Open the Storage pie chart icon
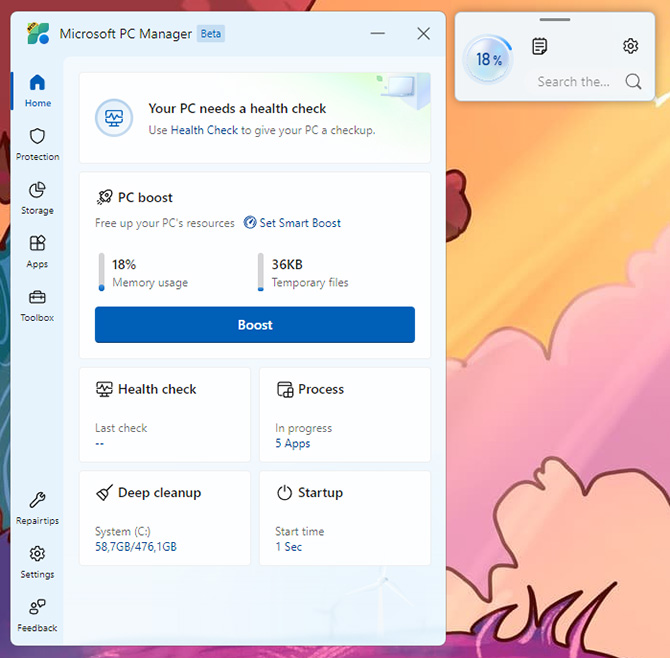This screenshot has width=670, height=658. click(x=37, y=190)
